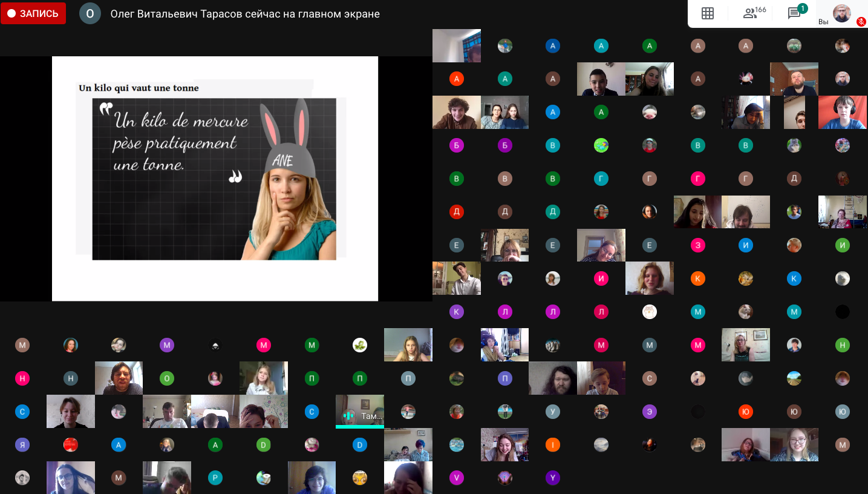Select the speaking participant tile labeled Там...

click(360, 412)
